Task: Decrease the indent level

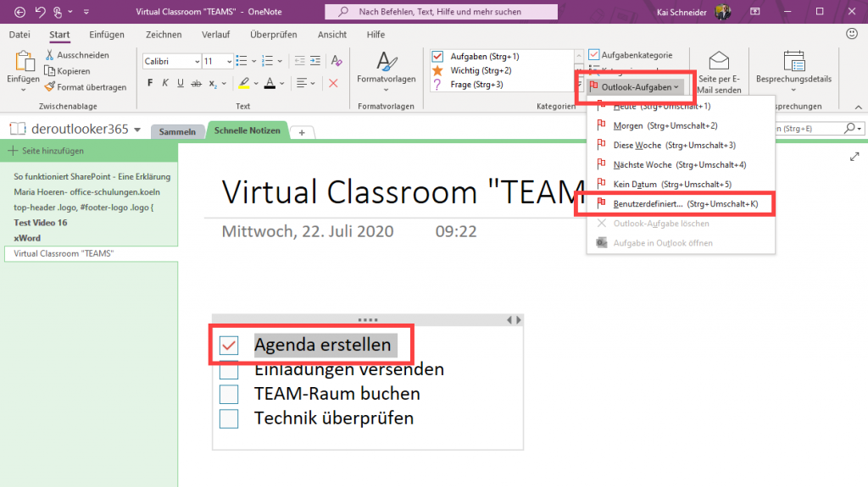Action: (299, 61)
